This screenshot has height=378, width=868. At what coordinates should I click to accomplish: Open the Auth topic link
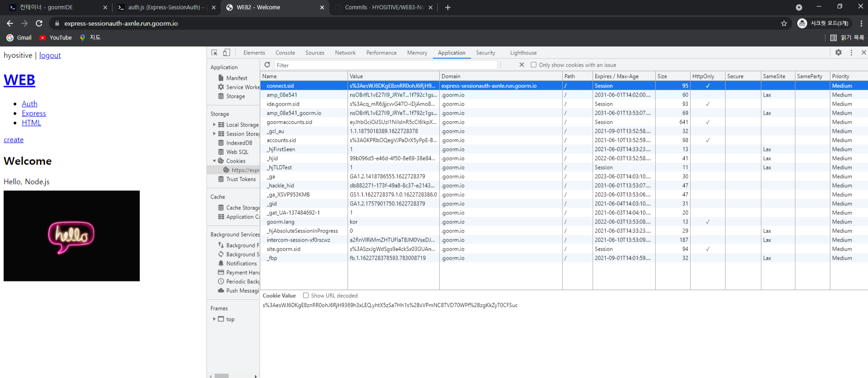[x=29, y=104]
